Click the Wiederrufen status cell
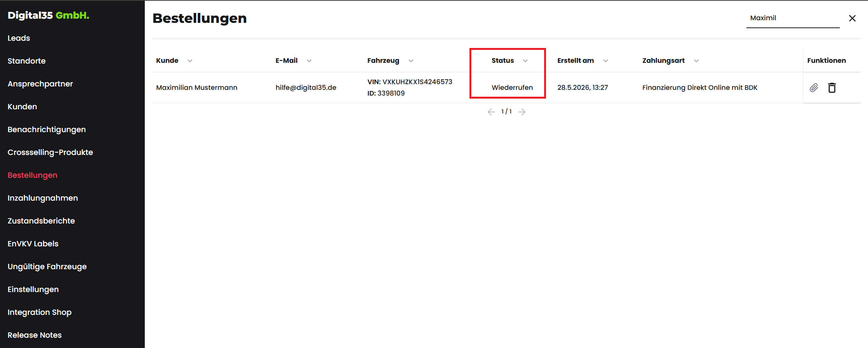868x348 pixels. point(512,88)
